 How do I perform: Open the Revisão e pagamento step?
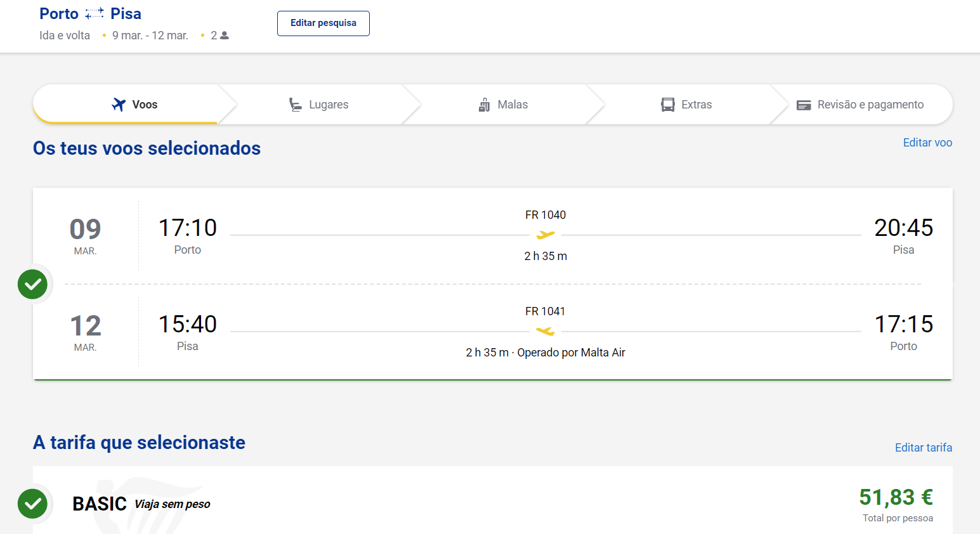[870, 105]
